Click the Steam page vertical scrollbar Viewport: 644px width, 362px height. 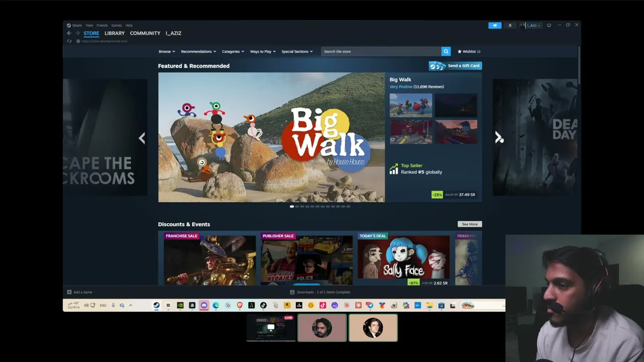(579, 65)
